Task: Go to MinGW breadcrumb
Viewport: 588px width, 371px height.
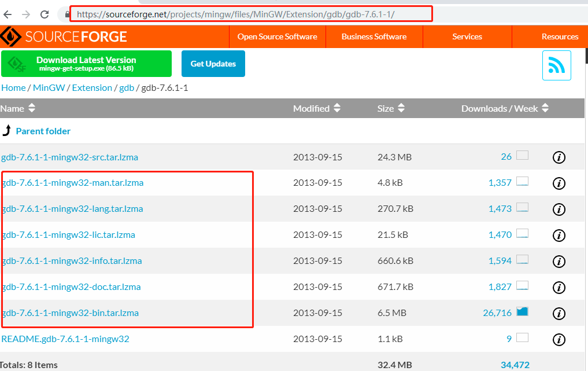Action: pos(49,88)
